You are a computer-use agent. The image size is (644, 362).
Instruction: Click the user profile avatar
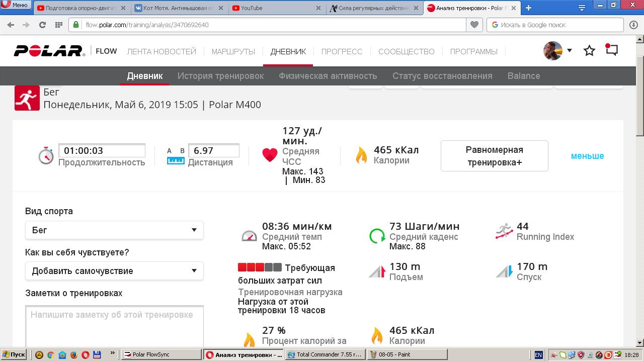point(553,51)
